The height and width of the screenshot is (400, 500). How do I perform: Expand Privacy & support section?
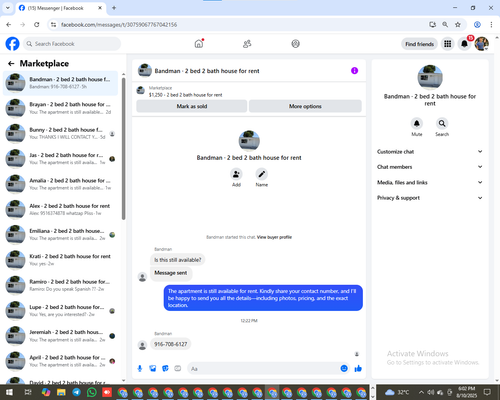(x=430, y=198)
